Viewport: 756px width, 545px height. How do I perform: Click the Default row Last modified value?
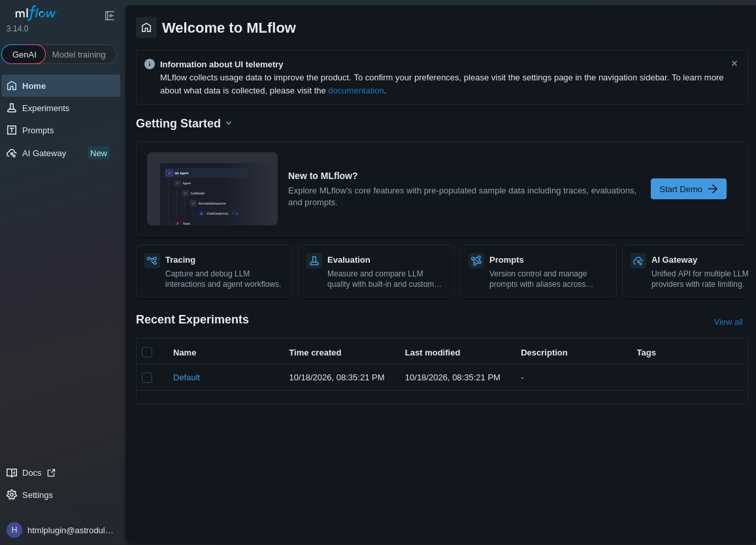click(453, 378)
